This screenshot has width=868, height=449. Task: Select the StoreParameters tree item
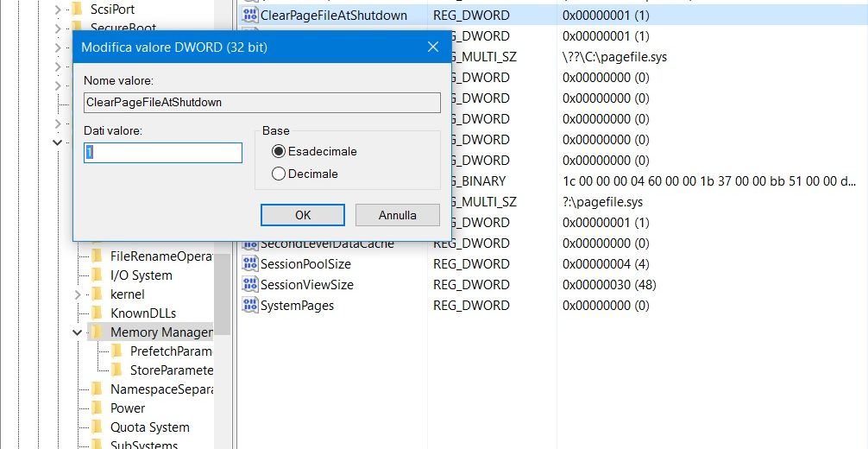point(171,370)
